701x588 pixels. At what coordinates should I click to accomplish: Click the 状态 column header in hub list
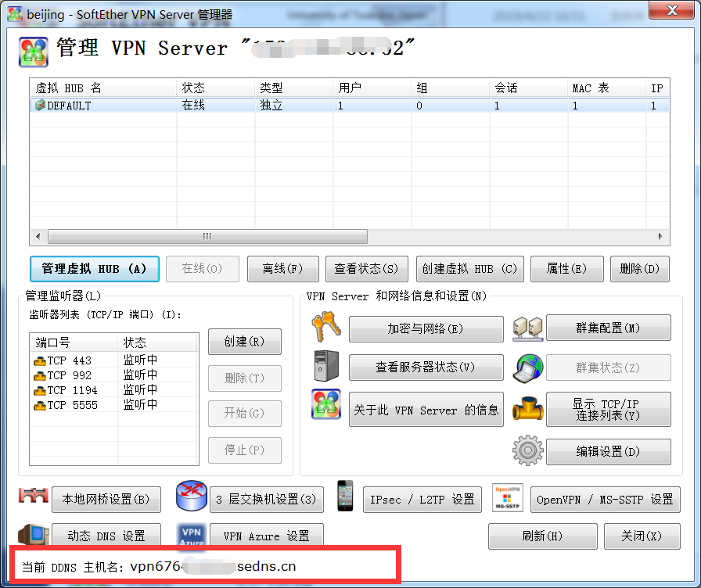214,88
